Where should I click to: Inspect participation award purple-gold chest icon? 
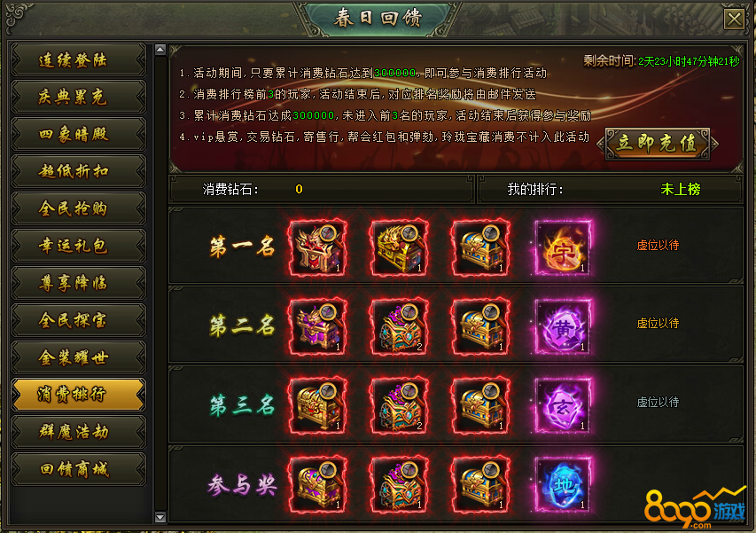317,484
